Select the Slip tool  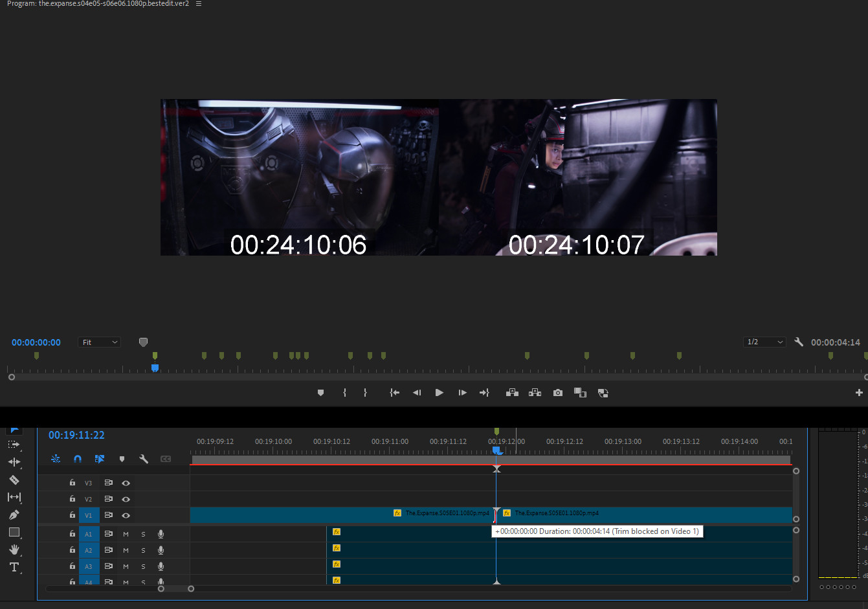tap(14, 497)
